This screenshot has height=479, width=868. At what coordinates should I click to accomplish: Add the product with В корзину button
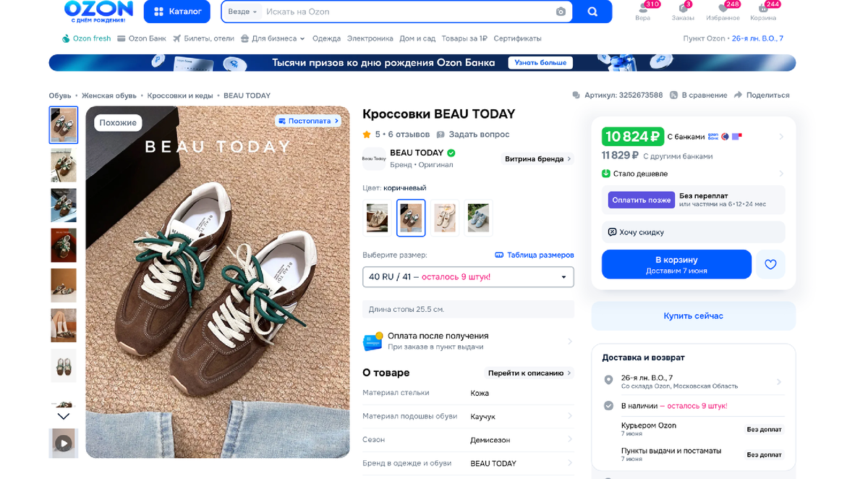click(x=676, y=265)
